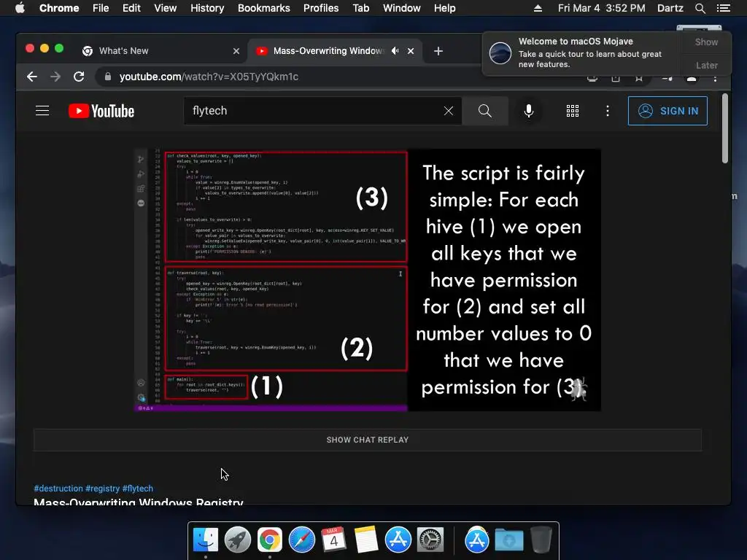
Task: Close the Mass-Overwriting Windows tab
Action: 411,51
